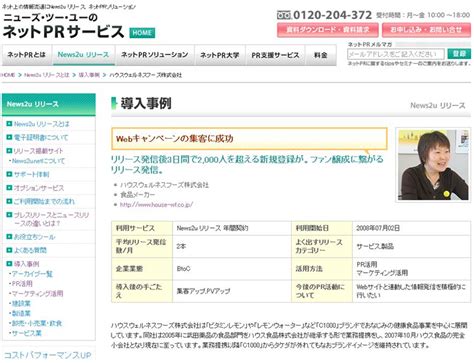Image resolution: width=474 pixels, height=363 pixels.
Task: Open お申し込み・お問い合せ button
Action: 426,30
